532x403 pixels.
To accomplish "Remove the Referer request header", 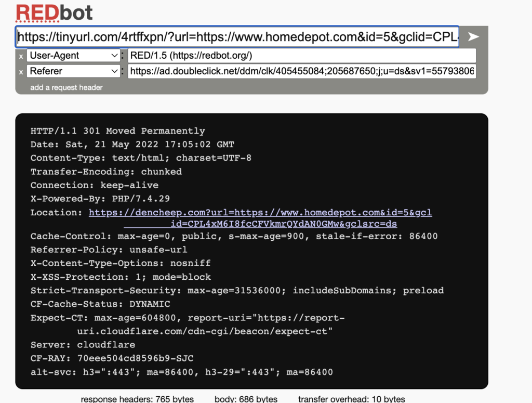I will (21, 72).
